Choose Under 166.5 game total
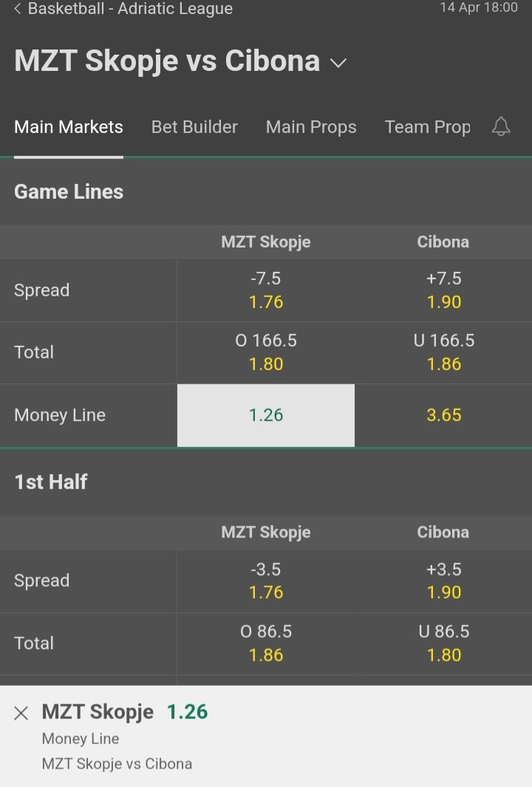532x787 pixels. click(x=443, y=352)
